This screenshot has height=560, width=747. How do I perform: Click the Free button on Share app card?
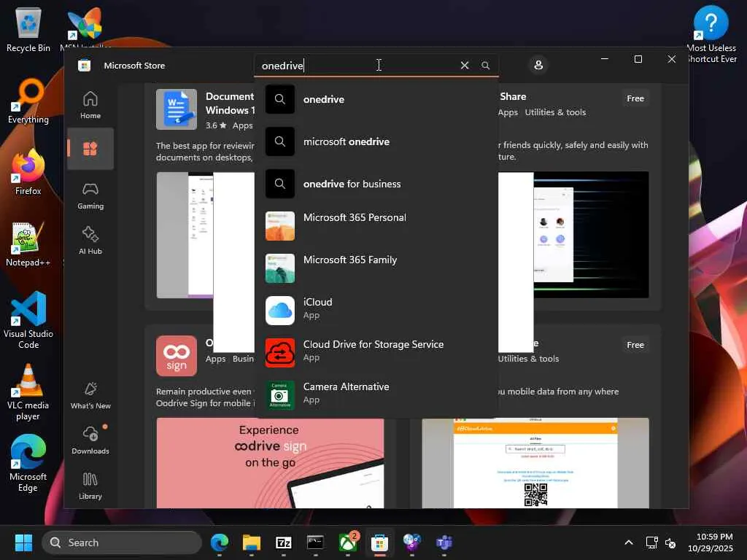tap(635, 98)
